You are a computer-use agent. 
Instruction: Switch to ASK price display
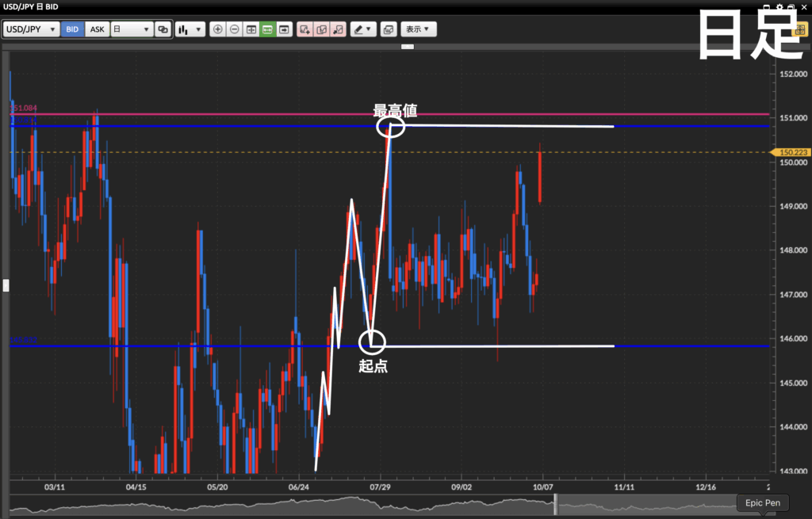click(97, 29)
